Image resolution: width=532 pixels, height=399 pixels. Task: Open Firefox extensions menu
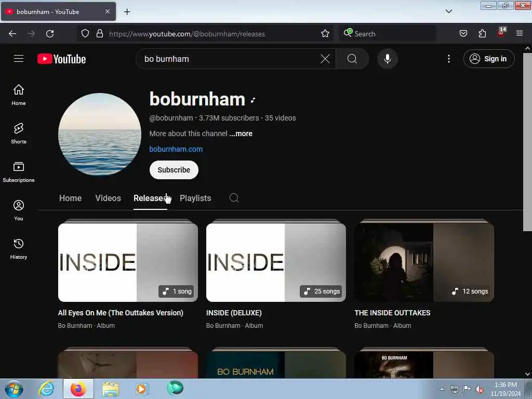click(x=482, y=33)
